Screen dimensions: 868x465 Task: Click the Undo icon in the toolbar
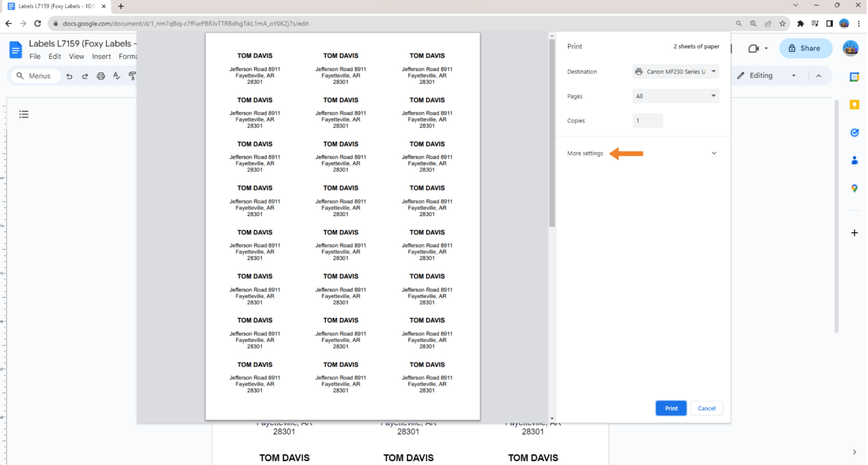[69, 76]
